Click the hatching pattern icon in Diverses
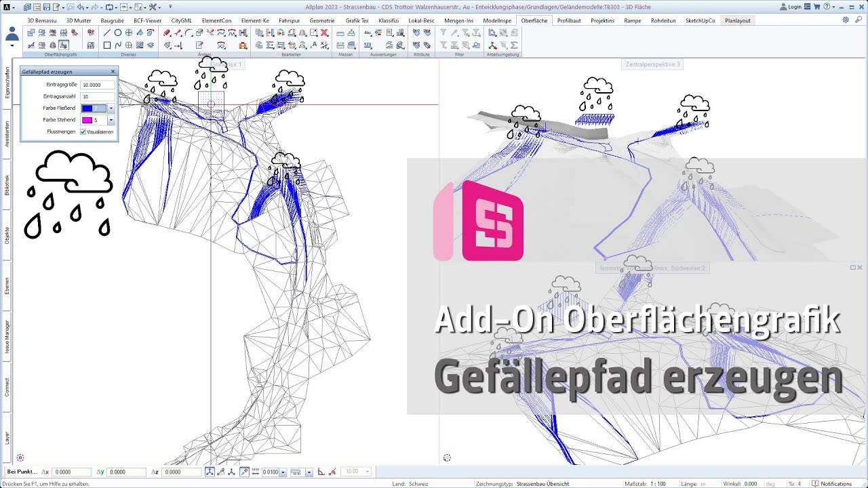This screenshot has height=488, width=868. click(139, 45)
